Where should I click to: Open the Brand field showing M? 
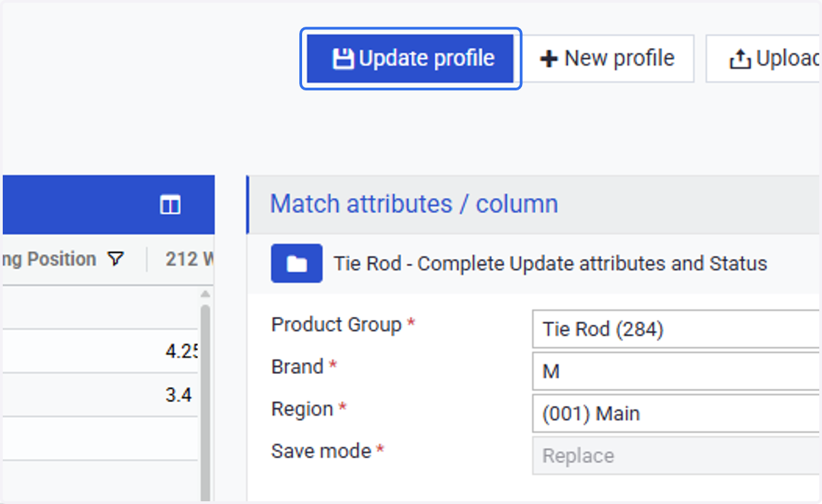tap(677, 372)
